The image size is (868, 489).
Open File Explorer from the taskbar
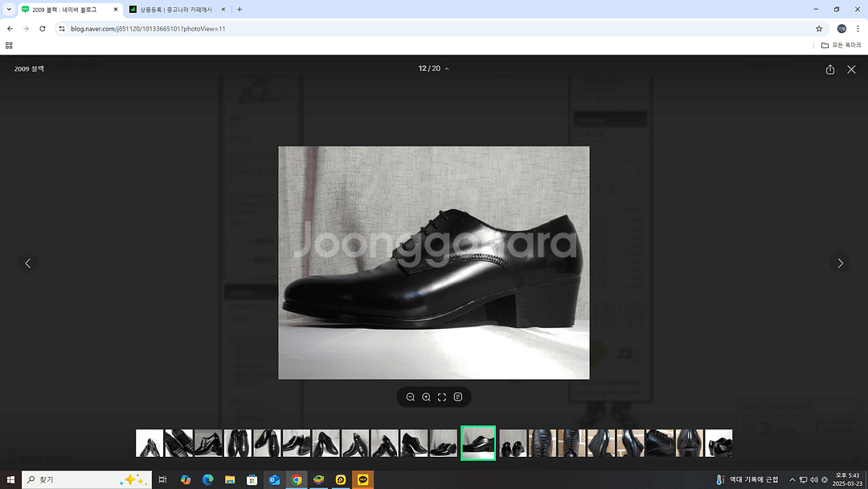coord(230,479)
